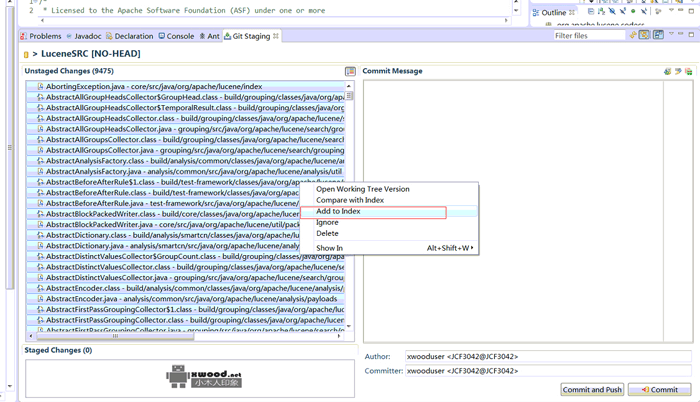Choose Open Working Tree Version from context menu

pos(362,189)
